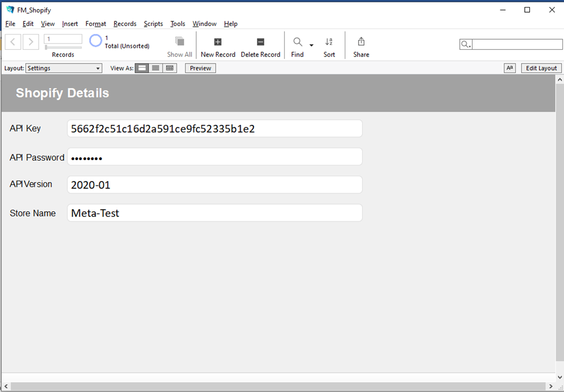Switch to Form view

(142, 68)
